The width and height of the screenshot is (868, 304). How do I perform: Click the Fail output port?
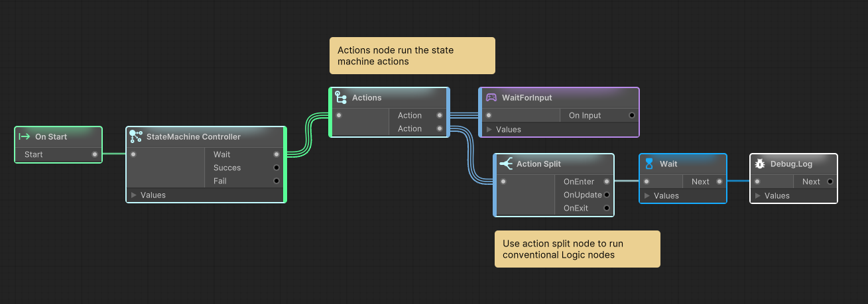[277, 181]
